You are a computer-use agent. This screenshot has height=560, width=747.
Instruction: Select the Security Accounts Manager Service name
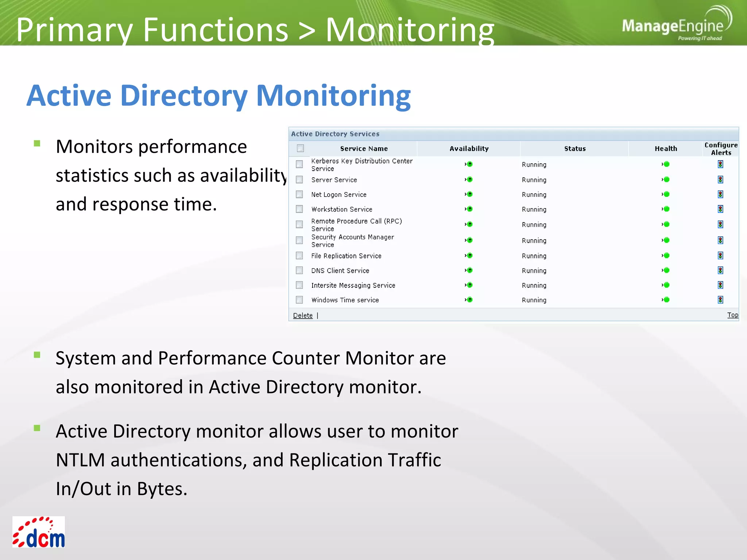tap(352, 241)
